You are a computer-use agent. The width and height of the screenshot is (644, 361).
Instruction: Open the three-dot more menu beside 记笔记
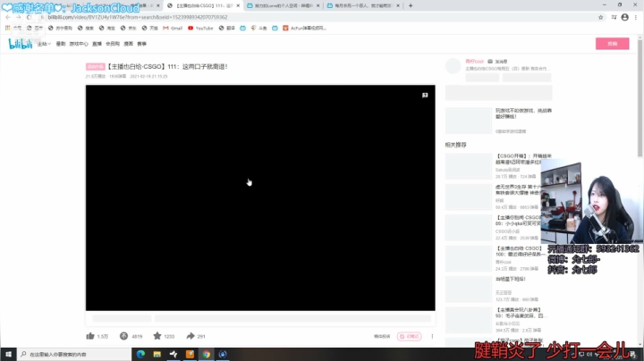432,336
